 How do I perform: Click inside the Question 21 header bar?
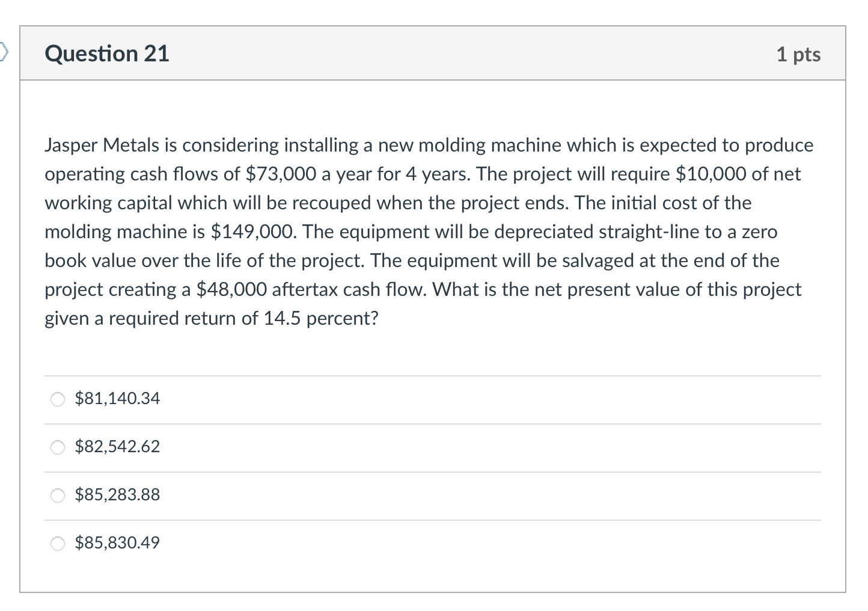(x=421, y=54)
